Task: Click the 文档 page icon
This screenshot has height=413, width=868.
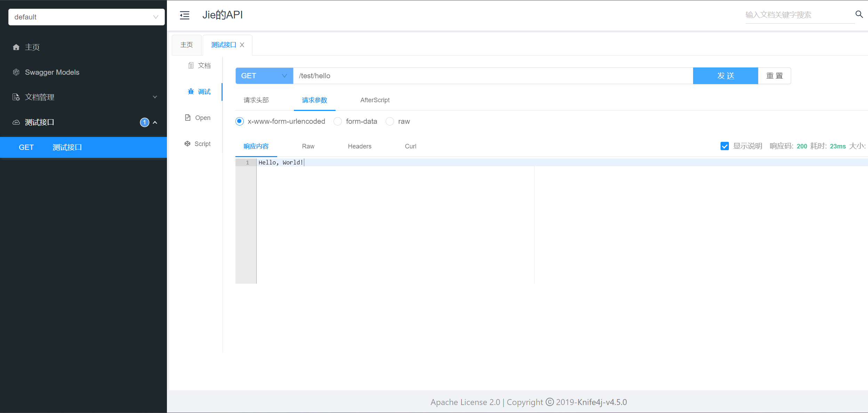Action: pos(191,65)
